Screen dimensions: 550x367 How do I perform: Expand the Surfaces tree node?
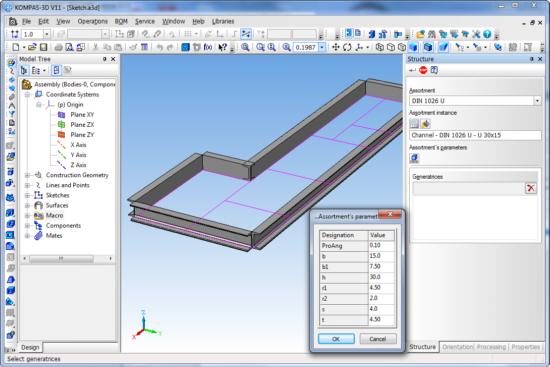pyautogui.click(x=27, y=205)
